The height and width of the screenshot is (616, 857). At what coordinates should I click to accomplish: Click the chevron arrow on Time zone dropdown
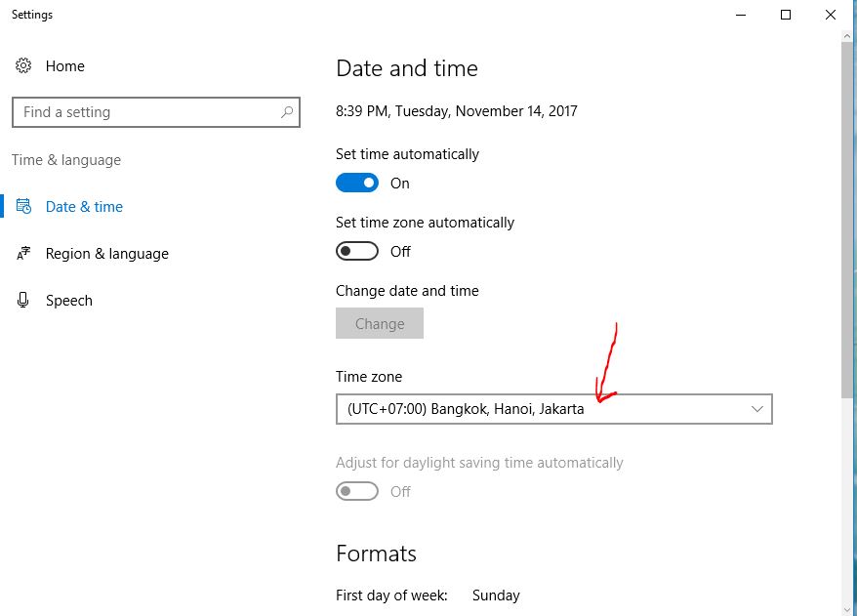pyautogui.click(x=757, y=409)
